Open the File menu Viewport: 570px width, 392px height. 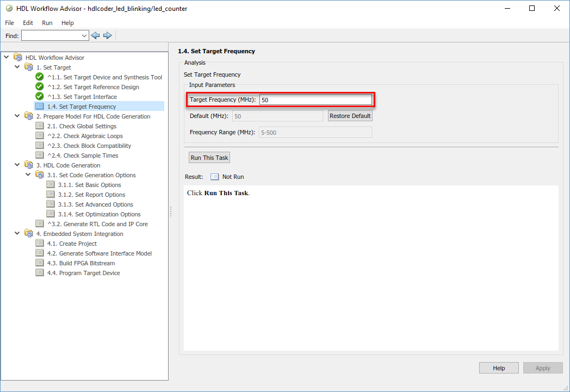pos(10,23)
